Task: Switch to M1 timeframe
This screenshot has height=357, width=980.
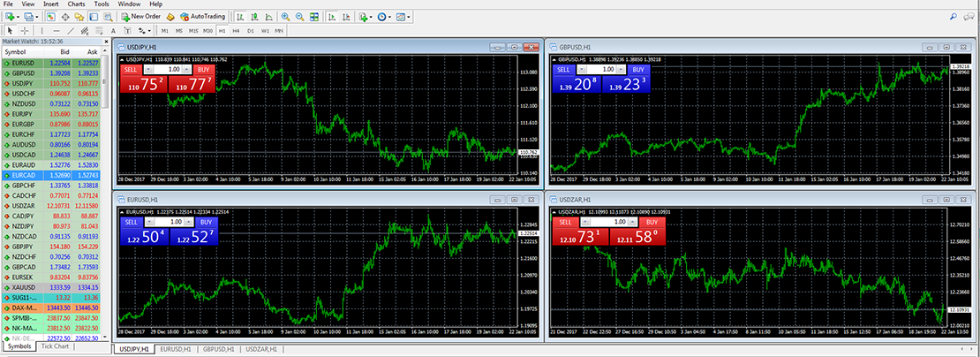Action: click(165, 30)
